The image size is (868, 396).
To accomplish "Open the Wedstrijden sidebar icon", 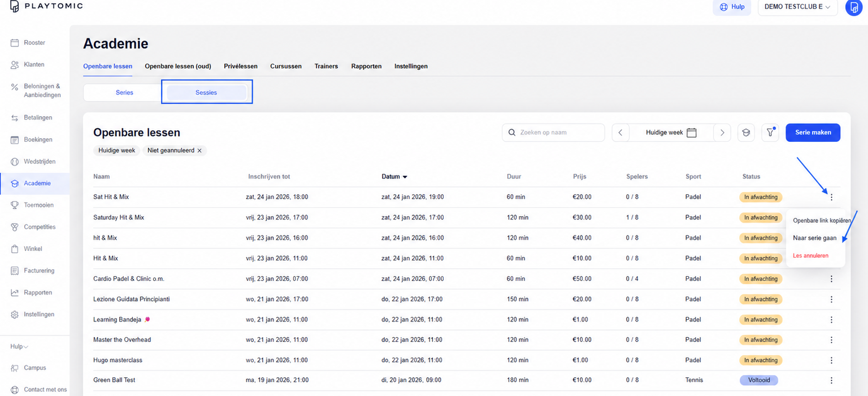I will click(x=15, y=162).
